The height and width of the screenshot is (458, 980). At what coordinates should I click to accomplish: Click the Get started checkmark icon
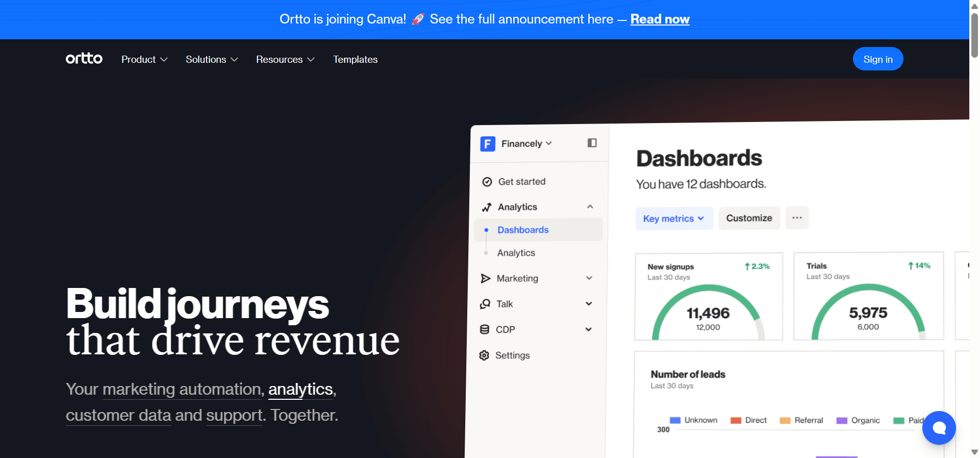pos(487,182)
